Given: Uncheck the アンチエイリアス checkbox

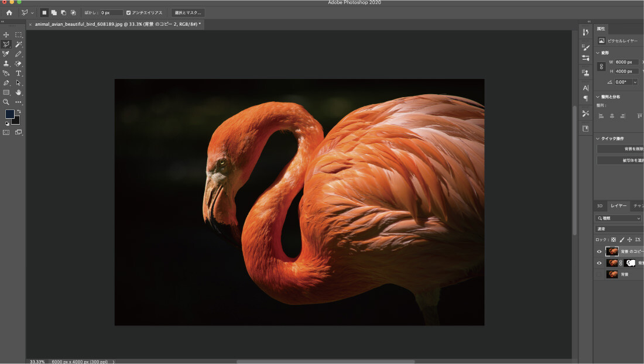Looking at the screenshot, I should (129, 12).
